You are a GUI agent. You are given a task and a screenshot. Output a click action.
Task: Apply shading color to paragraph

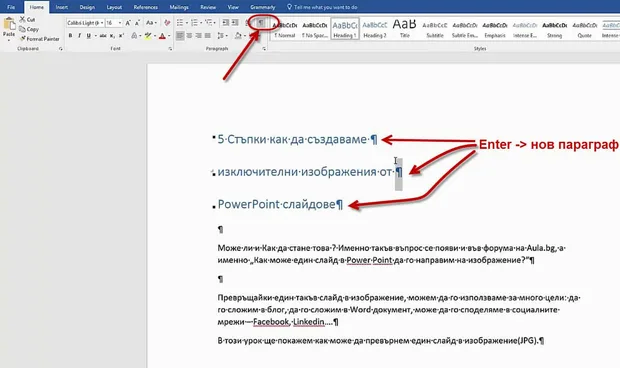pos(238,36)
